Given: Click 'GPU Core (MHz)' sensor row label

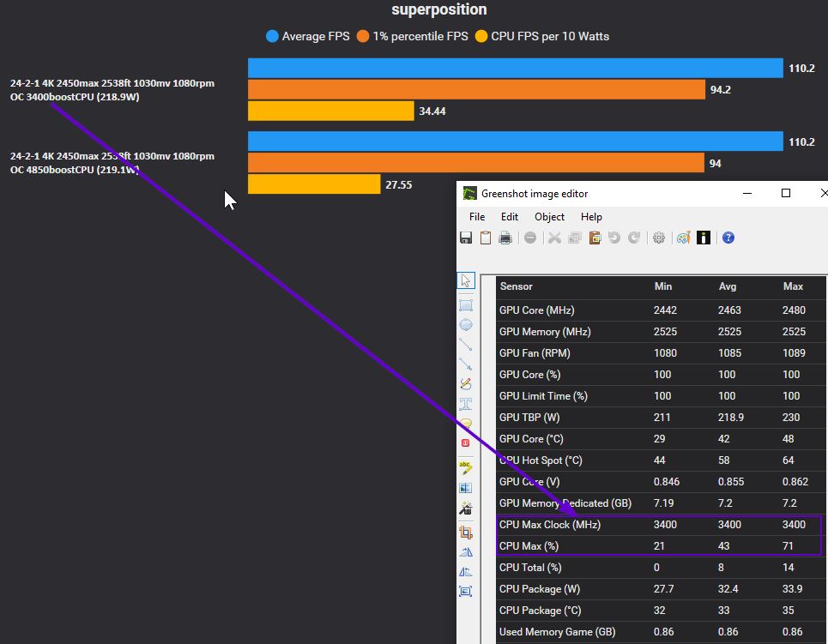Looking at the screenshot, I should coord(536,310).
